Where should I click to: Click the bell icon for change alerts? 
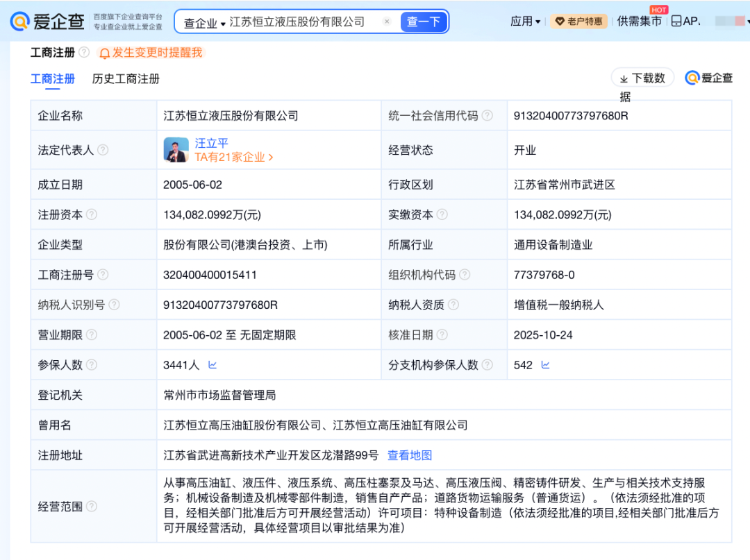tap(105, 53)
